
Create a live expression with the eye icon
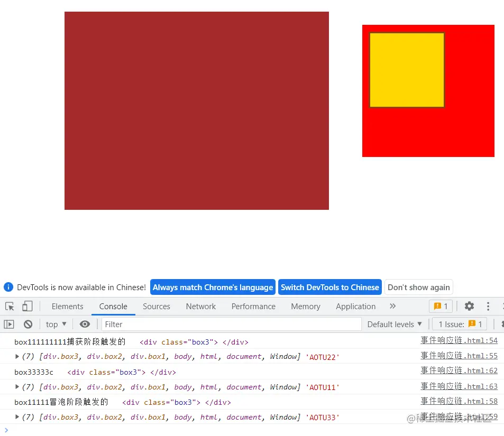tap(85, 324)
